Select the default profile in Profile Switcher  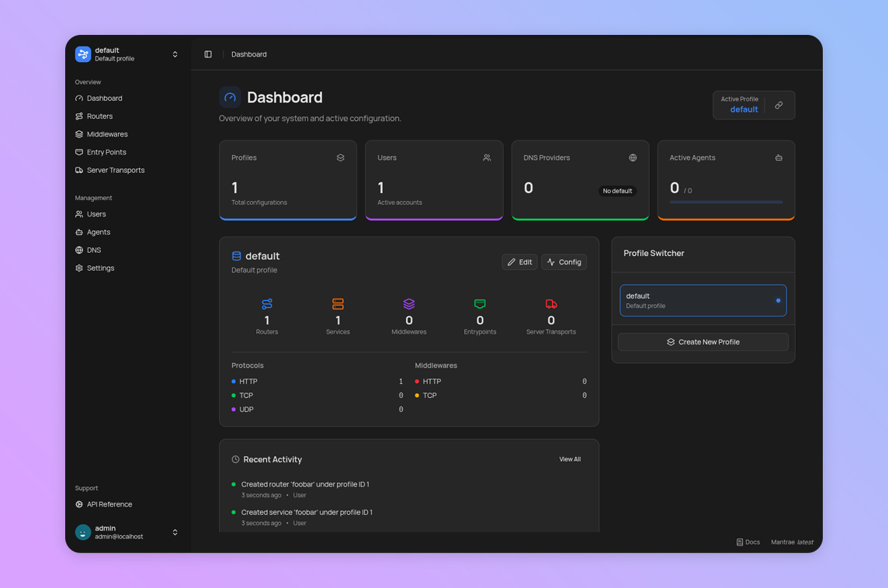[702, 300]
